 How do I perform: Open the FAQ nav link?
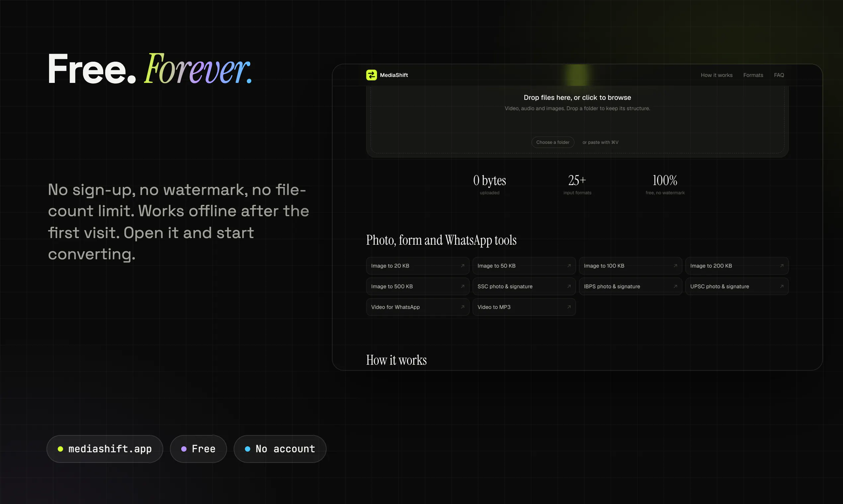[x=779, y=75]
